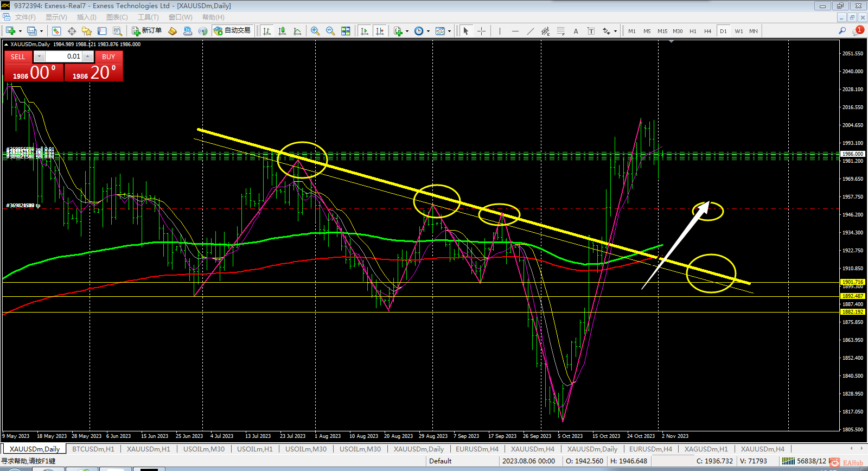Screen dimensions: 868x471
Task: Open the New Chart toolbar icon
Action: tap(10, 31)
